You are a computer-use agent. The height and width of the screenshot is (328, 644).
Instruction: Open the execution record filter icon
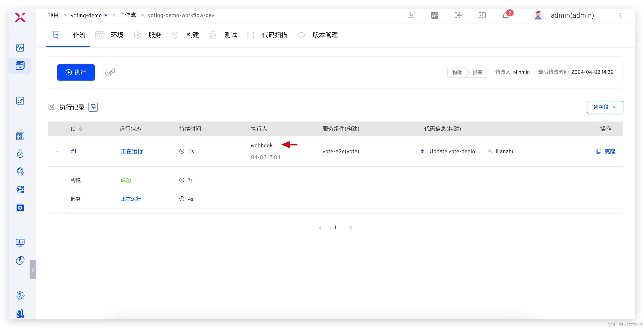point(93,107)
